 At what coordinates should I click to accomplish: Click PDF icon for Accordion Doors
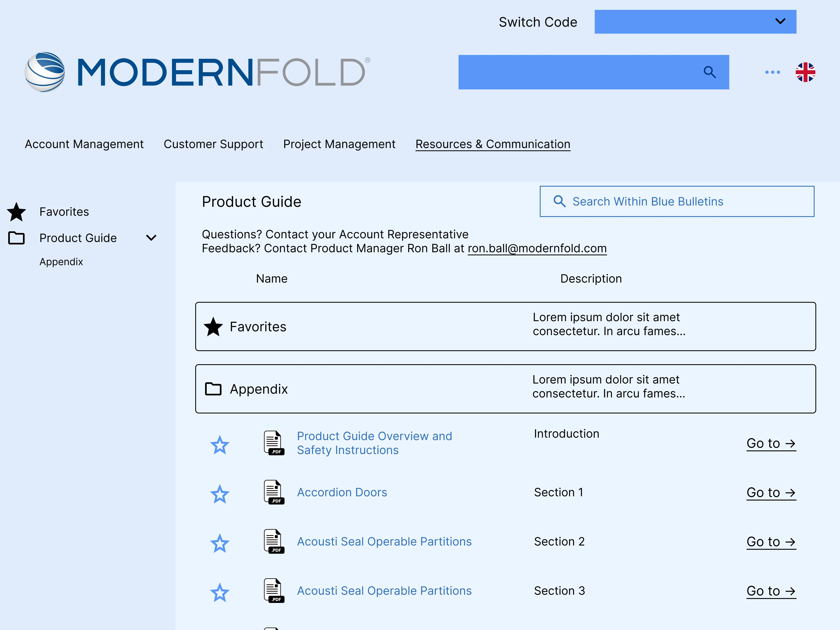[274, 492]
